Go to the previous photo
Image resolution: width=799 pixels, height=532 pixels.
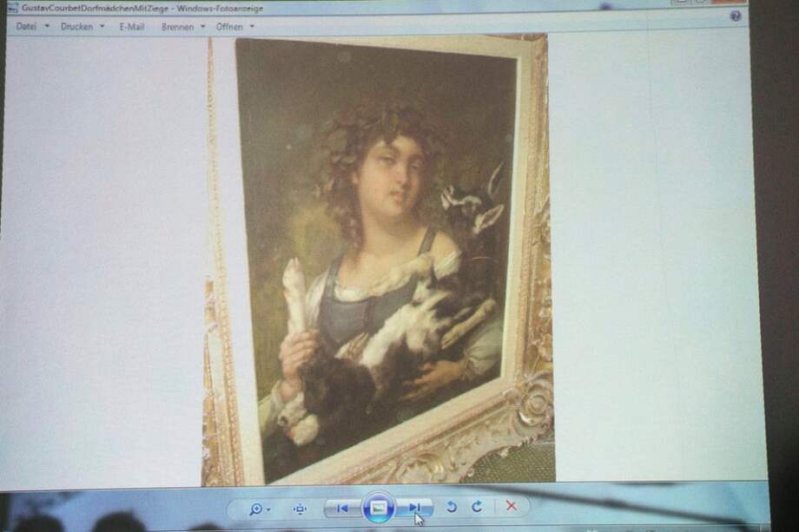point(344,507)
